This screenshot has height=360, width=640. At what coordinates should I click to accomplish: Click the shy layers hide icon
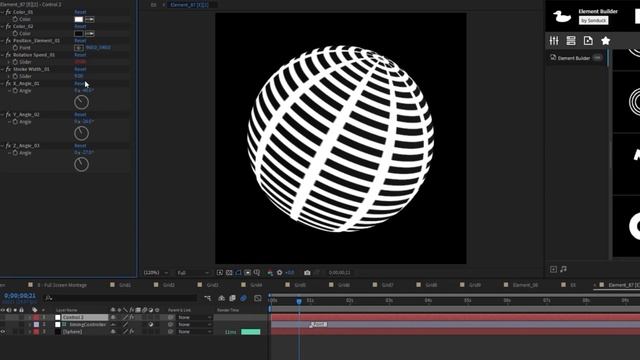tap(221, 298)
